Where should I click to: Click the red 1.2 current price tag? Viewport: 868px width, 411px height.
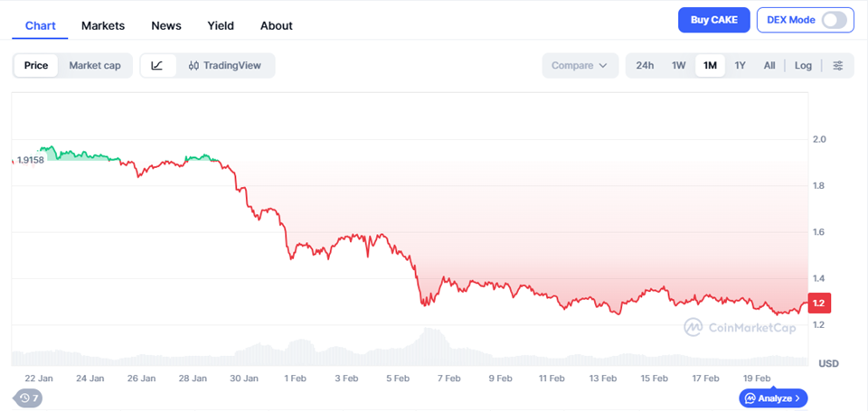tap(816, 303)
